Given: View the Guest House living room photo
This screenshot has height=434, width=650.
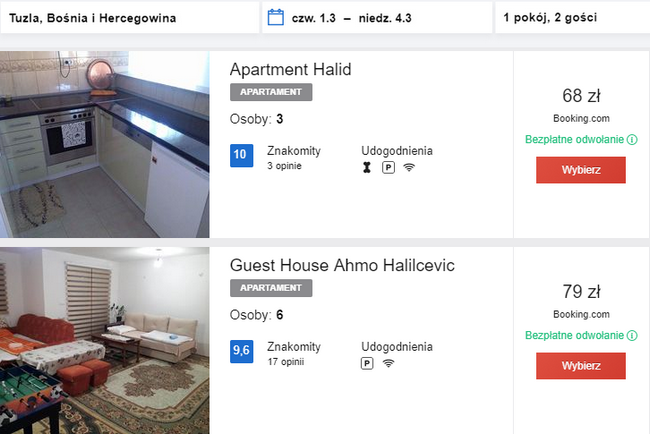Looking at the screenshot, I should click(105, 340).
